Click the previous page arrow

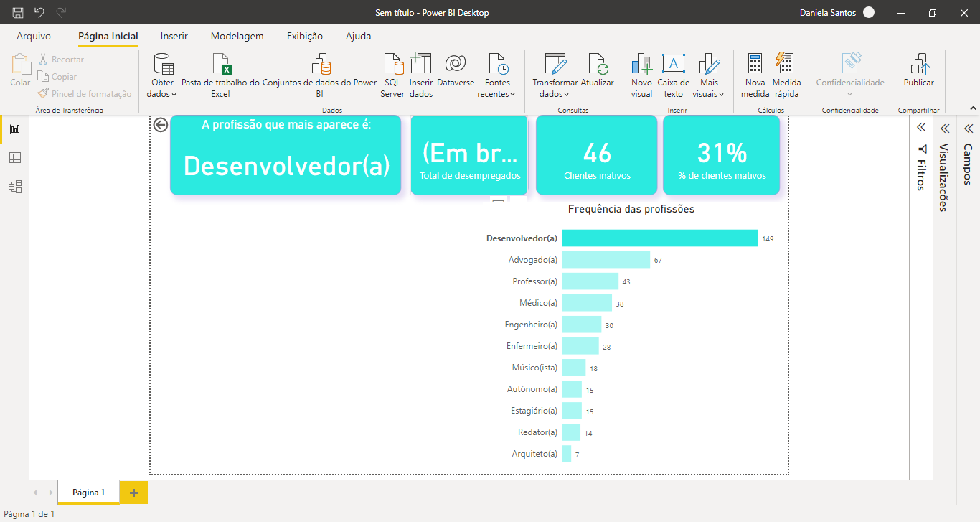36,493
